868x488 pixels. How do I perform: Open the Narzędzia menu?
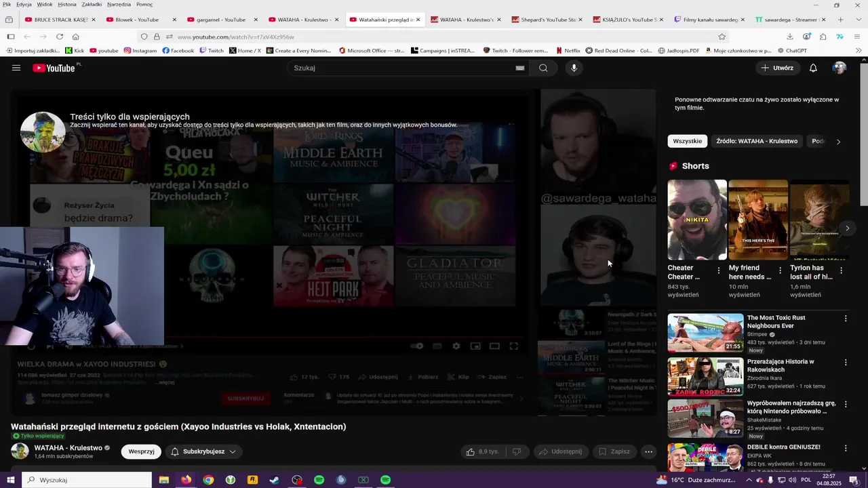pos(119,4)
